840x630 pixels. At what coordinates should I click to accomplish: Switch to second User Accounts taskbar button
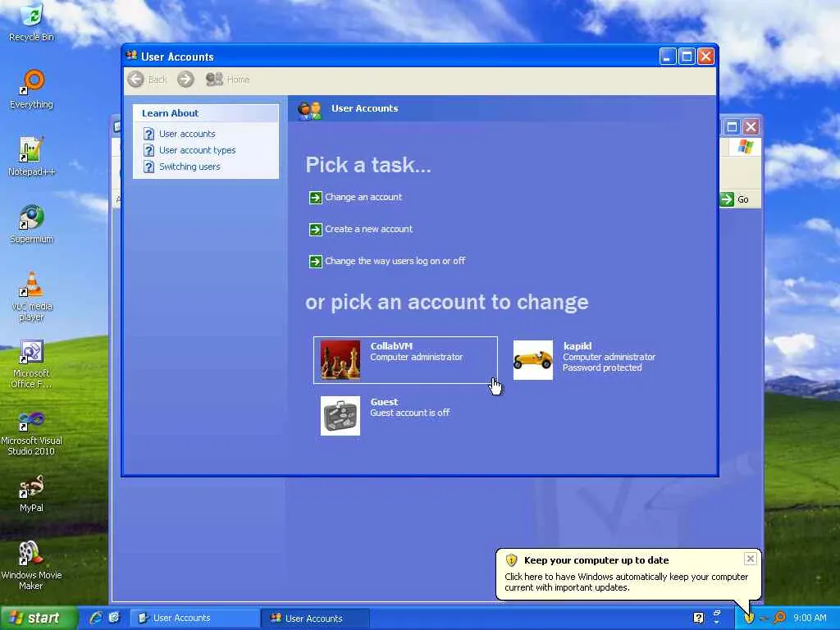tap(315, 619)
